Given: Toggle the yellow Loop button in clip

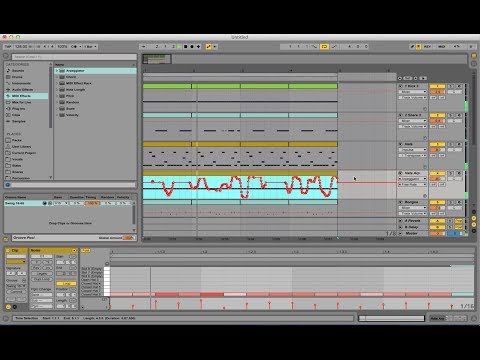Looking at the screenshot, I should click(x=66, y=284).
